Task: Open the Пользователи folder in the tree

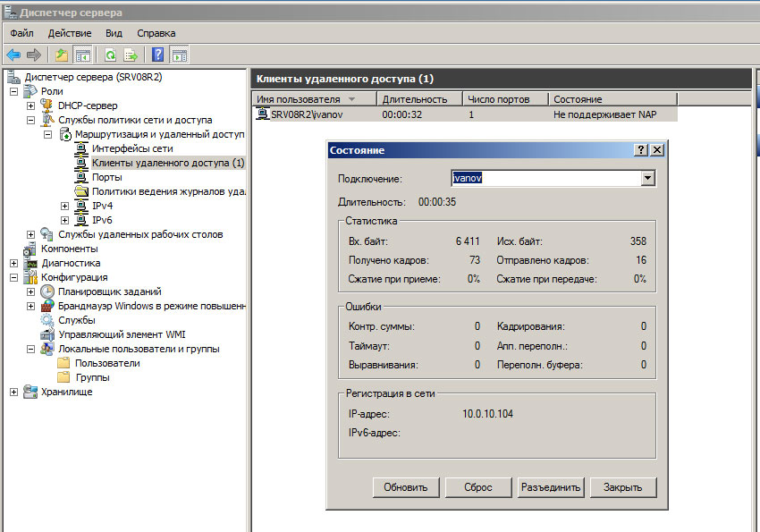Action: (107, 363)
